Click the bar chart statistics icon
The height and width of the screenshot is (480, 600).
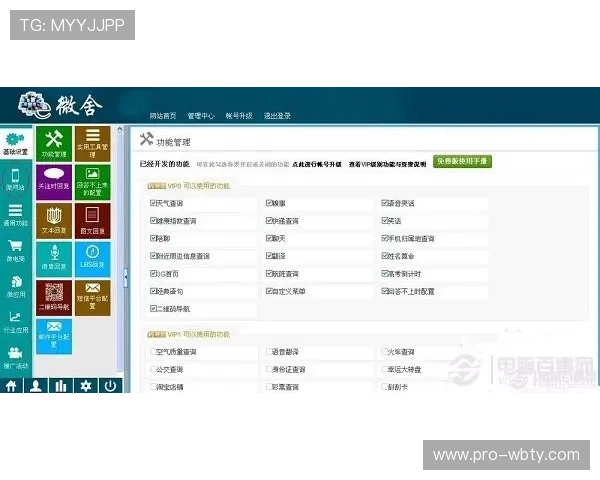(x=61, y=385)
